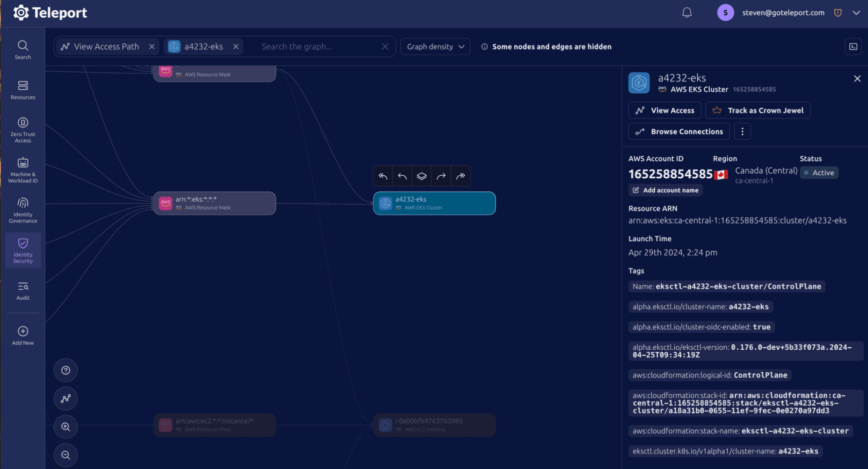Screen dimensions: 868x469
Task: Open the terminal icon next to graph density
Action: click(x=852, y=46)
